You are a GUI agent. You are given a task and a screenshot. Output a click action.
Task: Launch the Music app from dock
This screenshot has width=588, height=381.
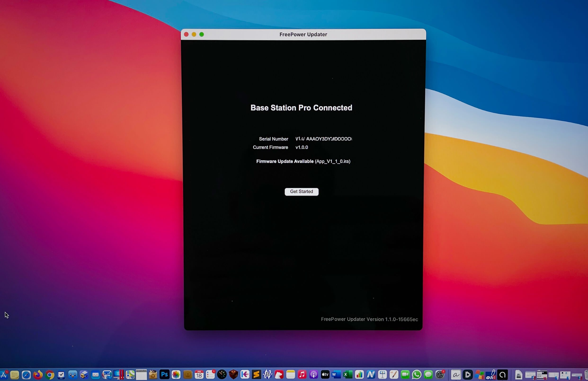click(302, 375)
